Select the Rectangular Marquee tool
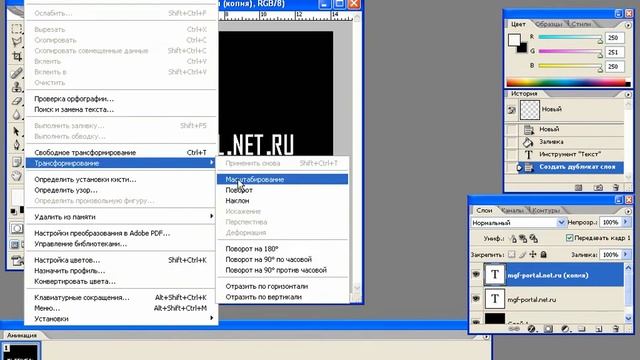640x360 pixels. point(17,29)
